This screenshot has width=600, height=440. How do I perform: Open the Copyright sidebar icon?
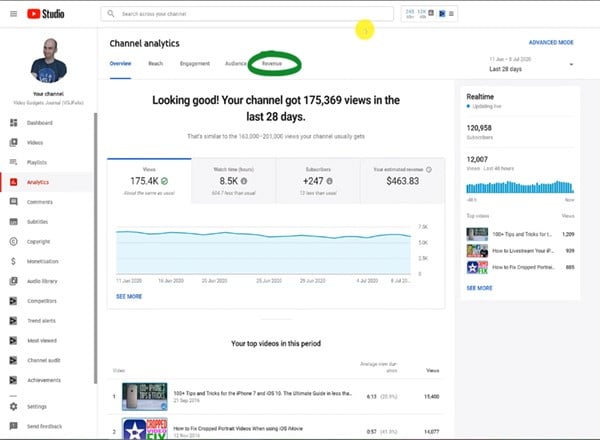tap(13, 241)
